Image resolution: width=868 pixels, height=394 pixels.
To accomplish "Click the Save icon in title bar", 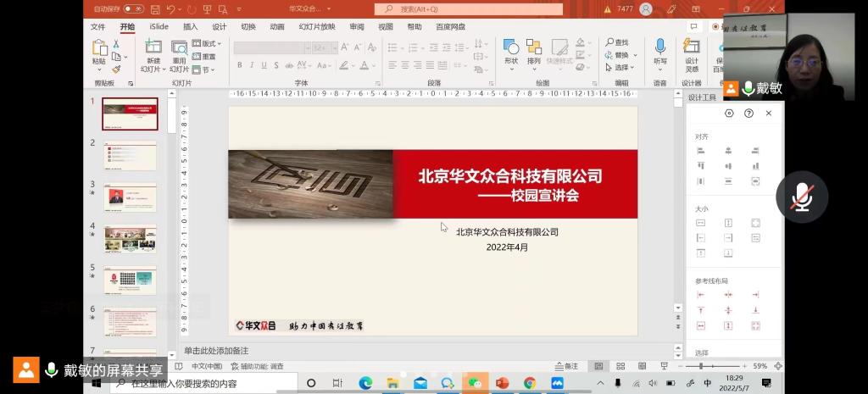I will [155, 9].
